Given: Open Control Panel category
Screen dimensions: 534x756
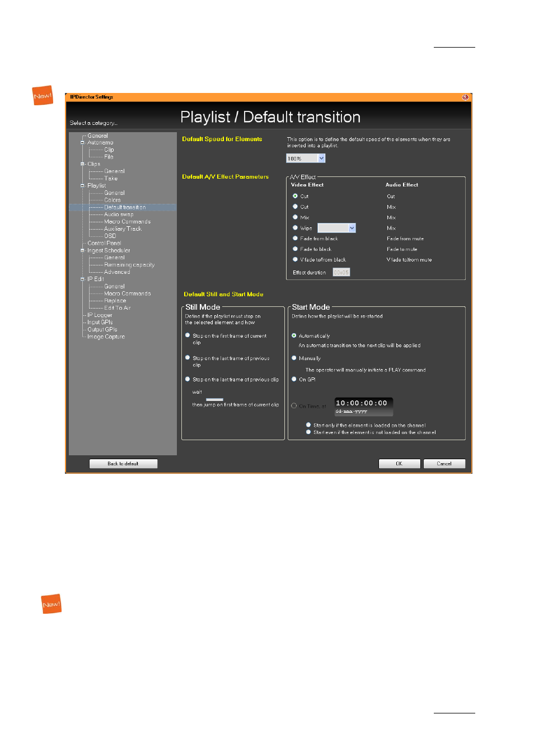Looking at the screenshot, I should pos(104,243).
